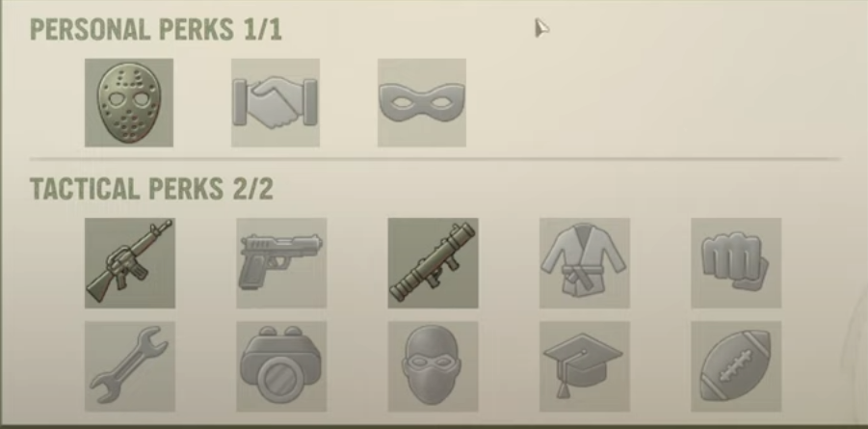This screenshot has height=429, width=868.
Task: Pick the night vision goggles perk
Action: click(281, 366)
